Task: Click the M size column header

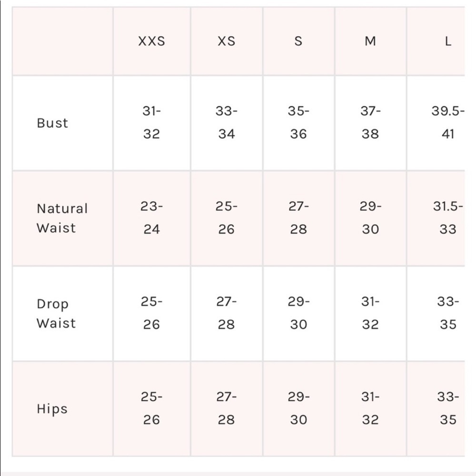Action: [370, 41]
